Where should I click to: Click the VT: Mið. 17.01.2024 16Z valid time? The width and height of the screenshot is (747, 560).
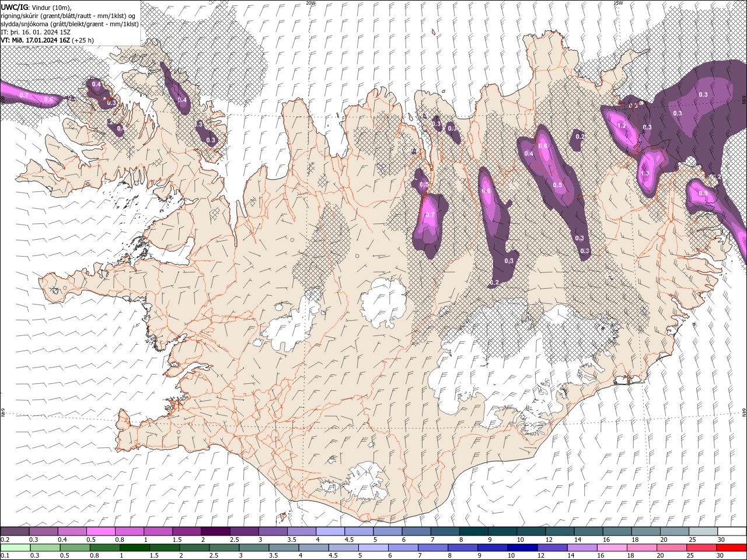tap(47, 40)
